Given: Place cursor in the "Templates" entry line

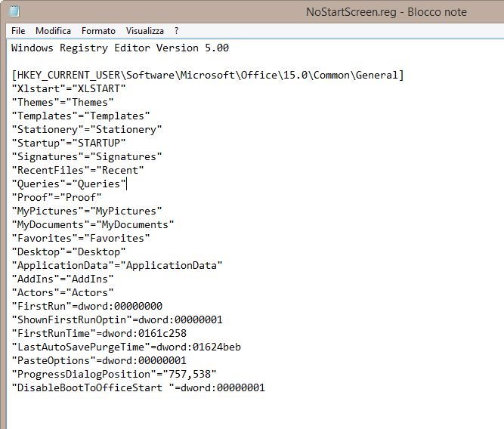Looking at the screenshot, I should click(x=81, y=116).
